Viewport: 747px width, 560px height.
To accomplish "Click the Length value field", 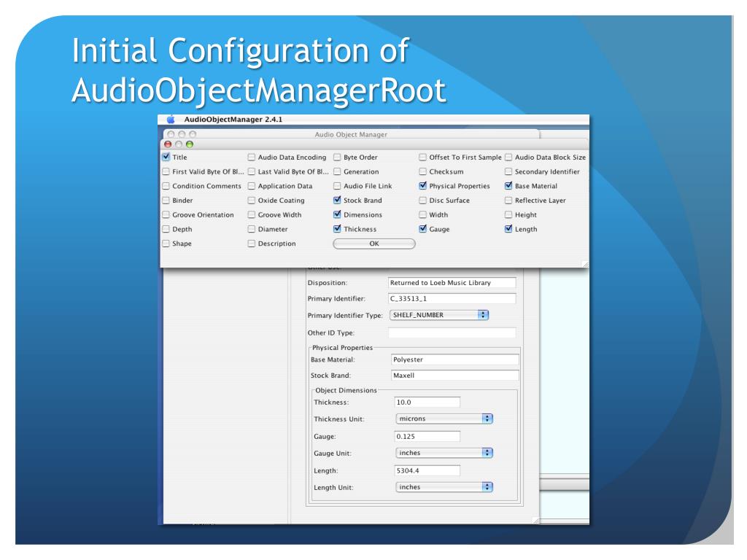I will (x=427, y=470).
